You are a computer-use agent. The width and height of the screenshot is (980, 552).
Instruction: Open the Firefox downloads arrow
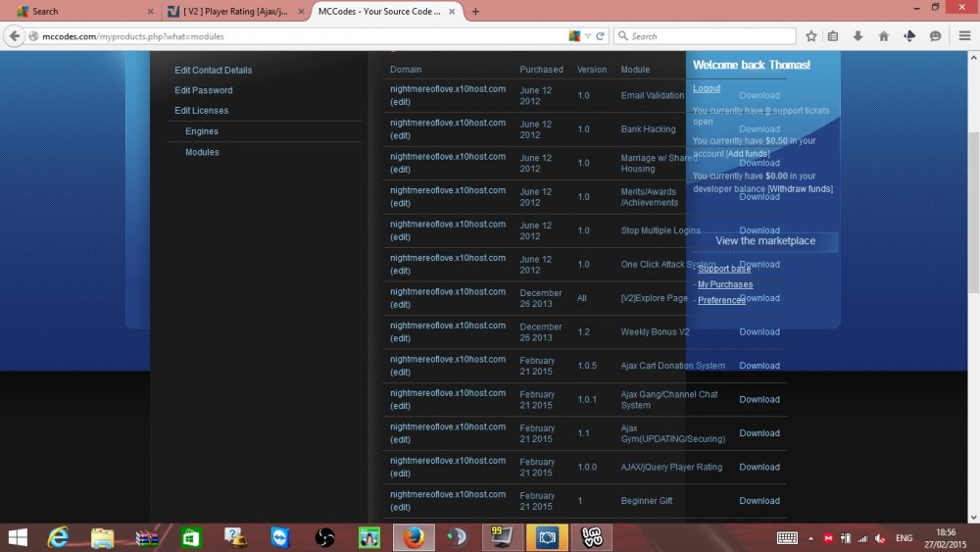click(x=858, y=36)
